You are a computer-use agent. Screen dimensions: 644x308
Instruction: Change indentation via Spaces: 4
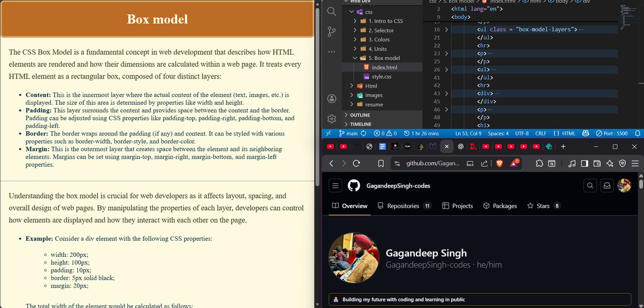pos(499,133)
